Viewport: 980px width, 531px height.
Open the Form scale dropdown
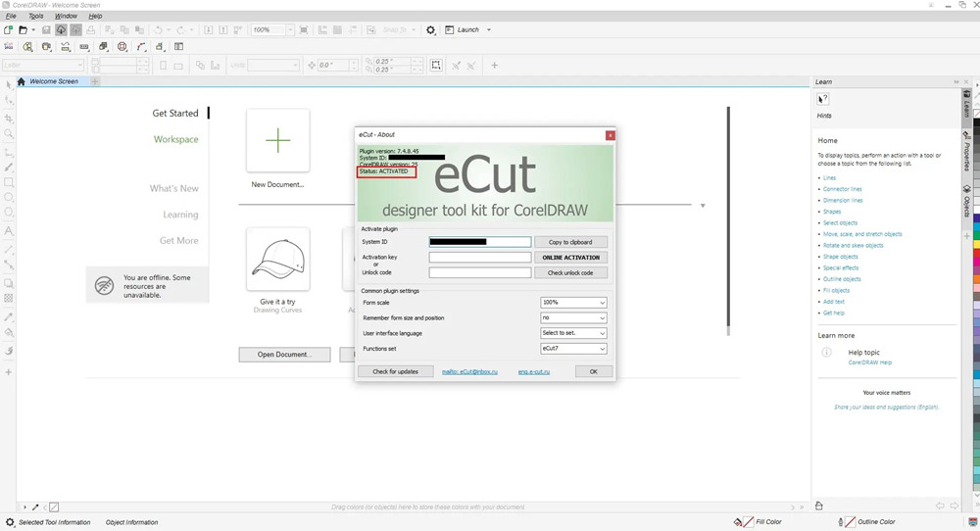(x=573, y=303)
